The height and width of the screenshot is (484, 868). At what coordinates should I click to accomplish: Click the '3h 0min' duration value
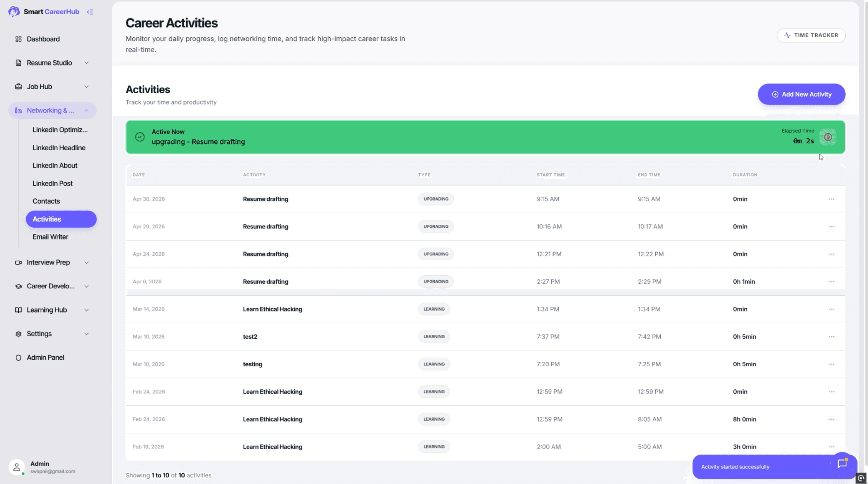(744, 447)
